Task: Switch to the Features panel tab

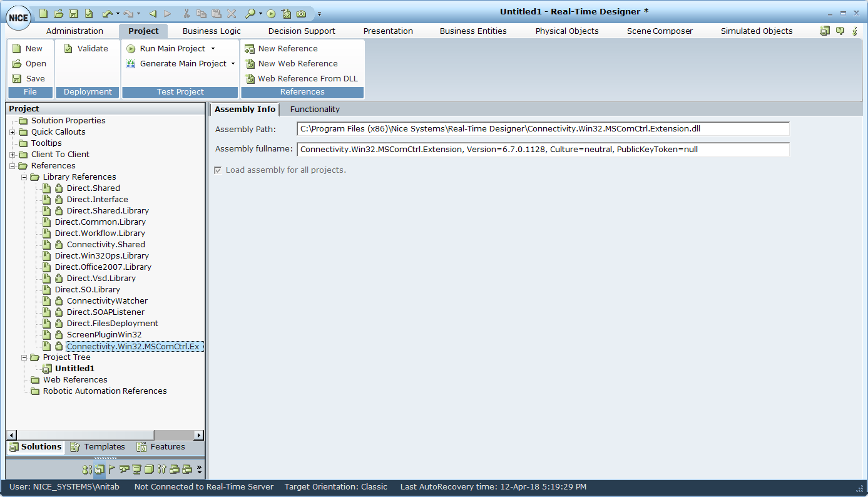Action: pos(161,447)
